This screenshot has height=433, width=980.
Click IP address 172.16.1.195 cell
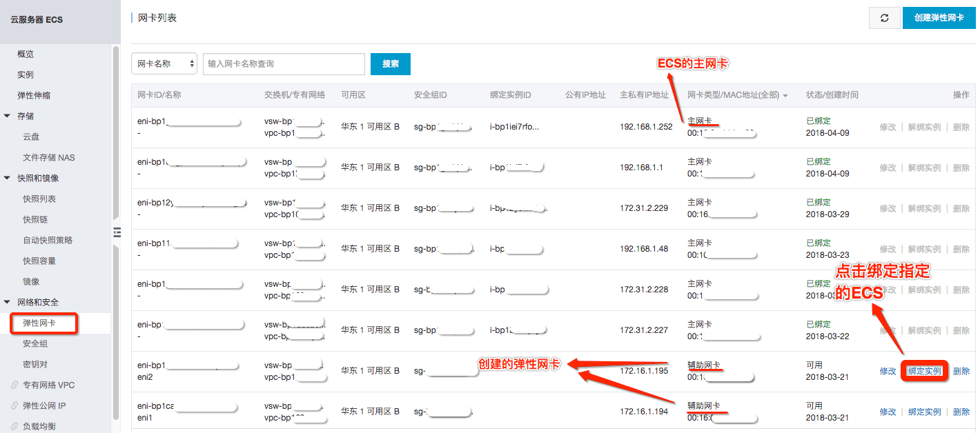click(x=644, y=371)
